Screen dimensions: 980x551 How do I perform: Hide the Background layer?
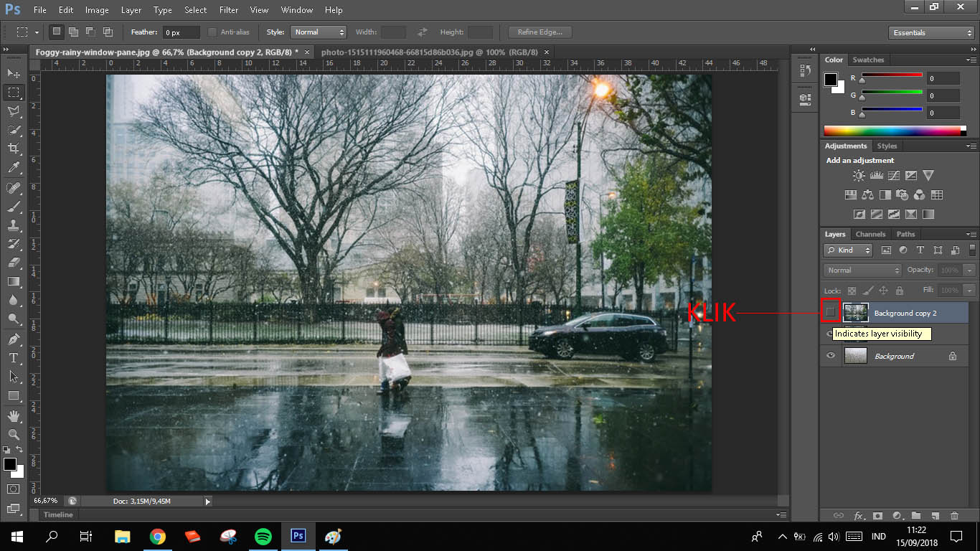[831, 356]
